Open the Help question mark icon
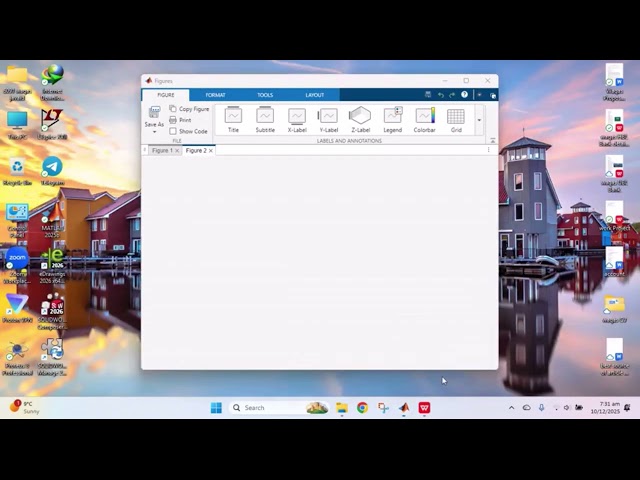 point(464,95)
